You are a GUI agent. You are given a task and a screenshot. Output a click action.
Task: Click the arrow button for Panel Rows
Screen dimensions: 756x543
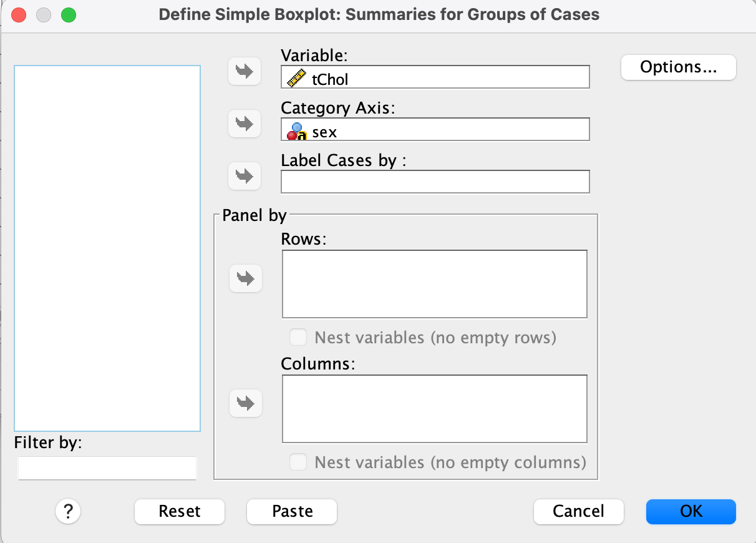pyautogui.click(x=246, y=278)
